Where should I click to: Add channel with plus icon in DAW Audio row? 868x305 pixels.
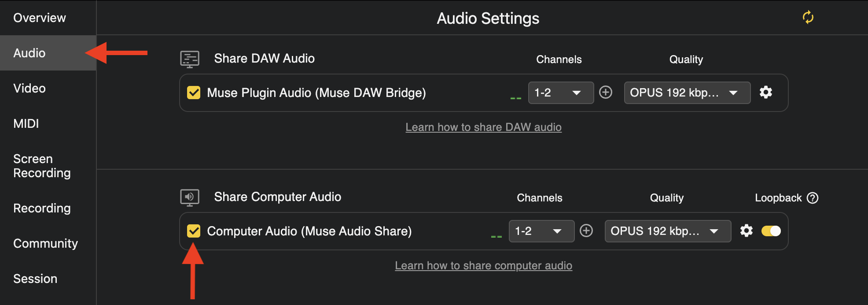pos(606,92)
